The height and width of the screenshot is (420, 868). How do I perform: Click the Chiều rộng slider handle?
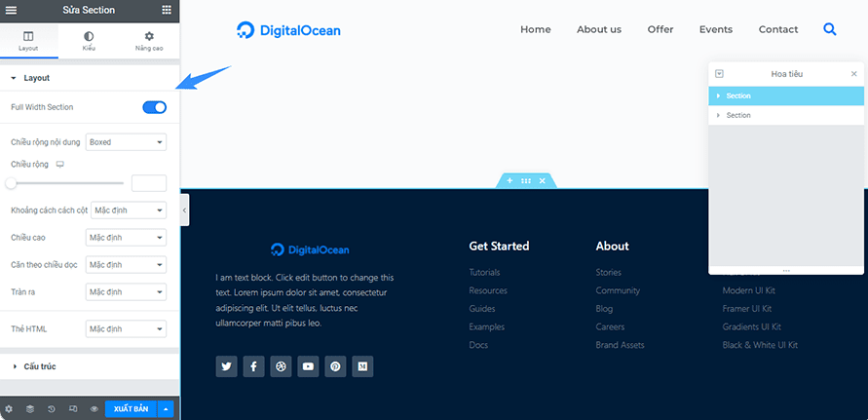(x=11, y=183)
